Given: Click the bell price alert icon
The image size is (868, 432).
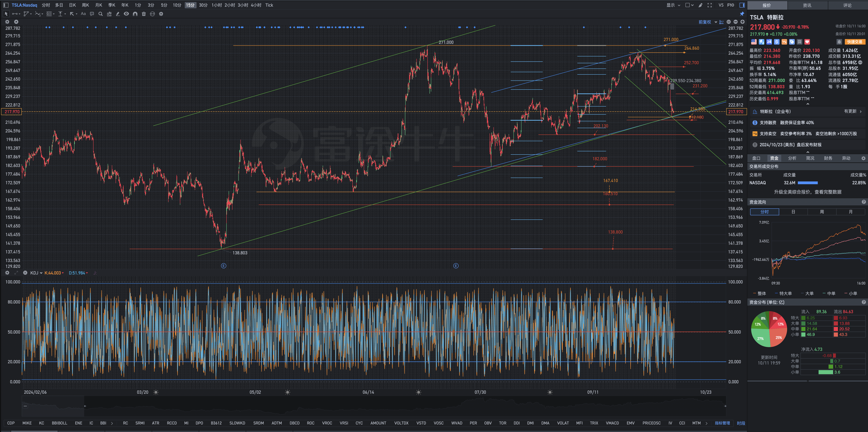Looking at the screenshot, I should [839, 42].
